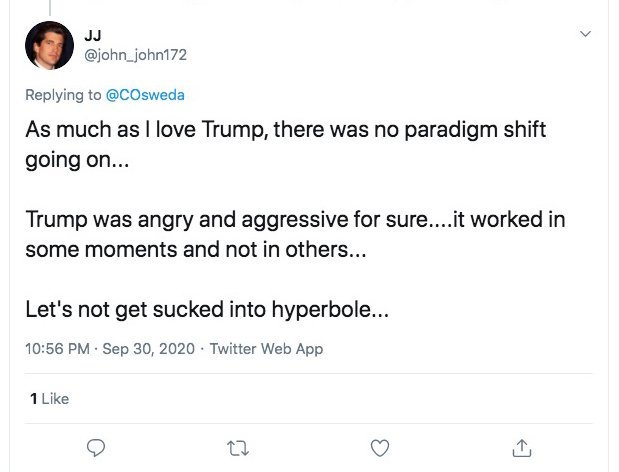Expand the tweet options chevron menu
The width and height of the screenshot is (619, 472).
585,35
